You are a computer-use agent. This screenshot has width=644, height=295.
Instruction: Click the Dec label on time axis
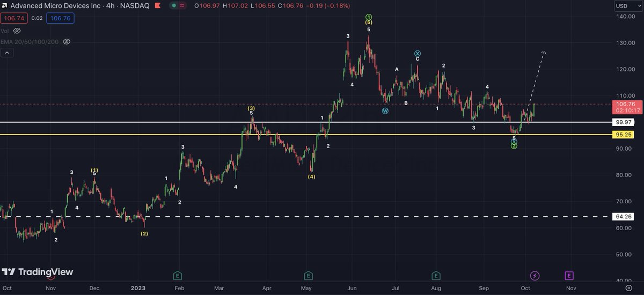[x=95, y=287]
